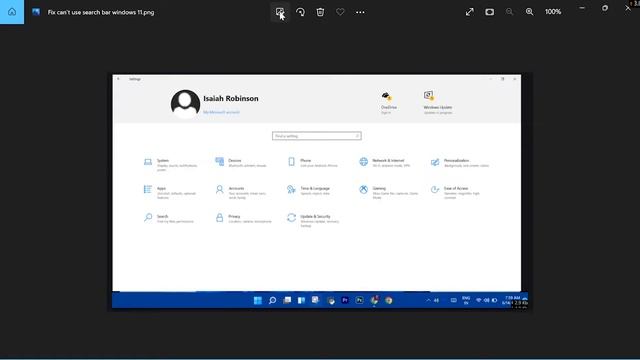The image size is (640, 360).
Task: Mark photo as favorite with the heart icon
Action: click(340, 12)
